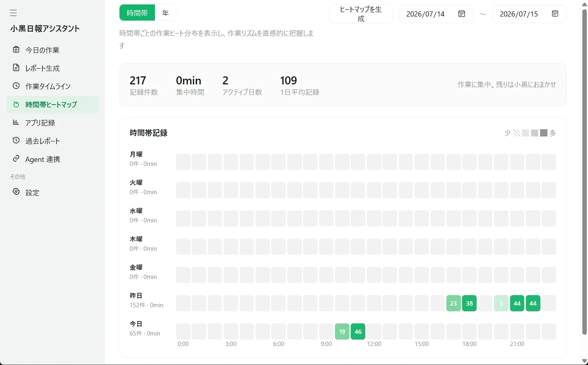Click the 12:00 axis label
This screenshot has width=588, height=365.
374,344
